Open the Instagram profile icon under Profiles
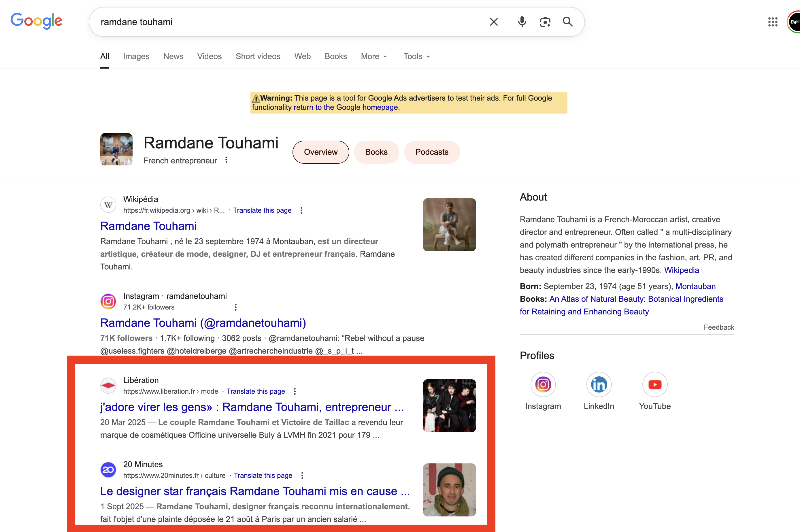800x532 pixels. click(x=543, y=384)
